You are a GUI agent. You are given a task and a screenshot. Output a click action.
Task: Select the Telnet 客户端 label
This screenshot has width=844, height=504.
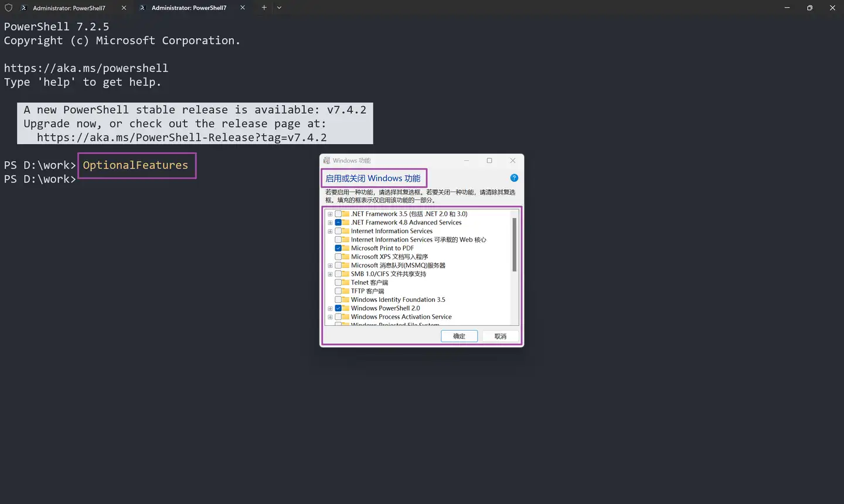click(369, 282)
